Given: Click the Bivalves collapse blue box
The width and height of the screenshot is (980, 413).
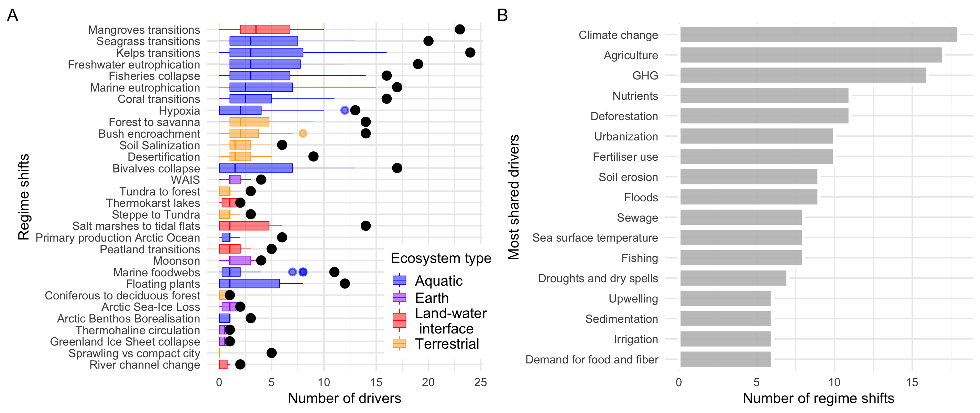Looking at the screenshot, I should click(x=255, y=168).
